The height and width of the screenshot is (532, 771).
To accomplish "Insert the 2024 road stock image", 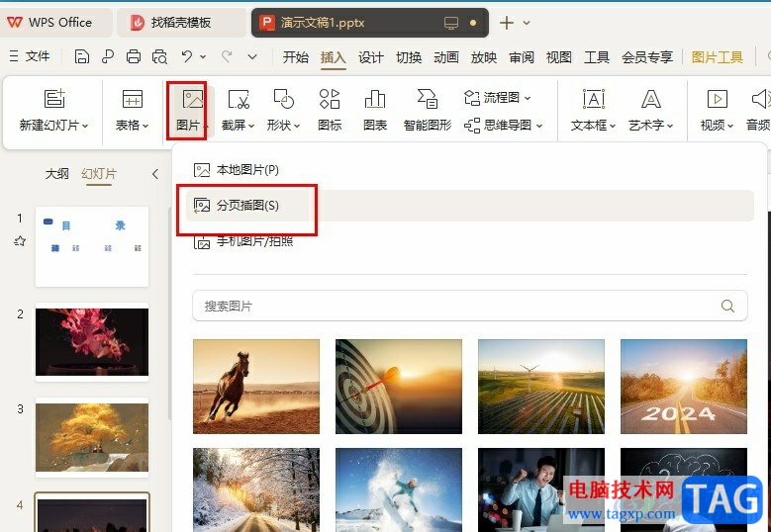I will click(x=684, y=387).
